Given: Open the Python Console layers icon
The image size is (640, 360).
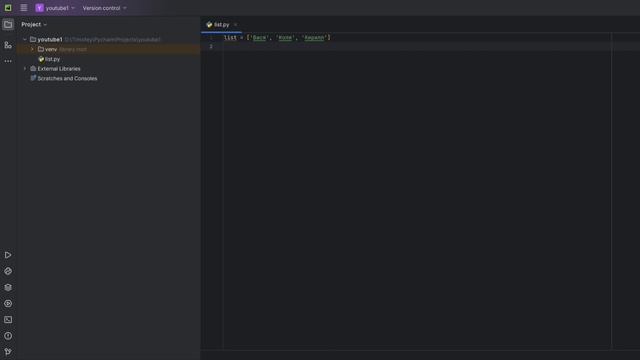Looking at the screenshot, I should [x=8, y=287].
